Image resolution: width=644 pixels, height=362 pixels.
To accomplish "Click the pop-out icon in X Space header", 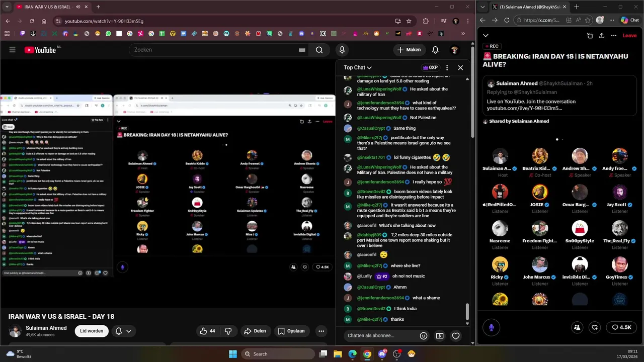I will pos(590,36).
